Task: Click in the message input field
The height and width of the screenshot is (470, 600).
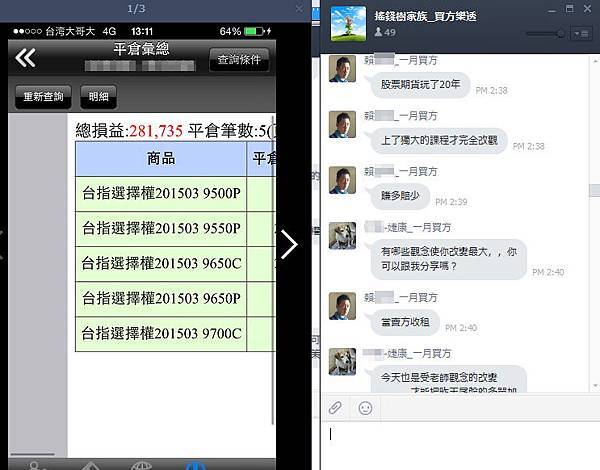Action: 459,446
